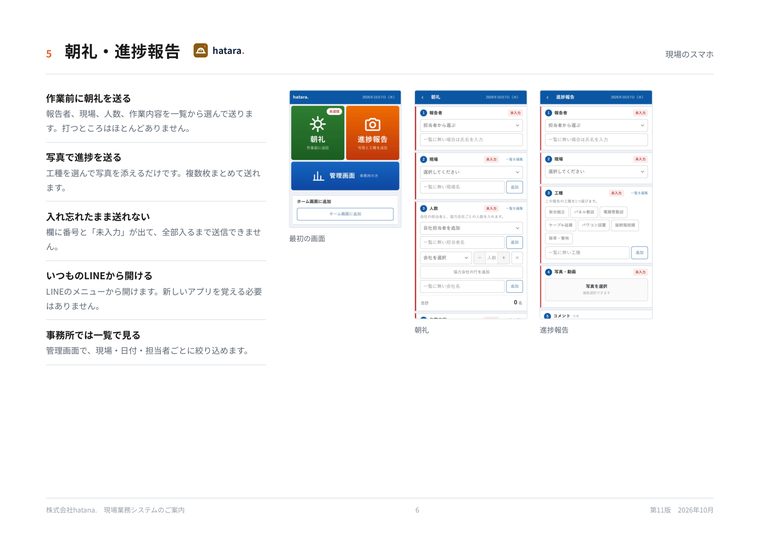This screenshot has width=760, height=537.
Task: Click the 朝礼 caption below the middle screenshot
Action: coord(421,330)
